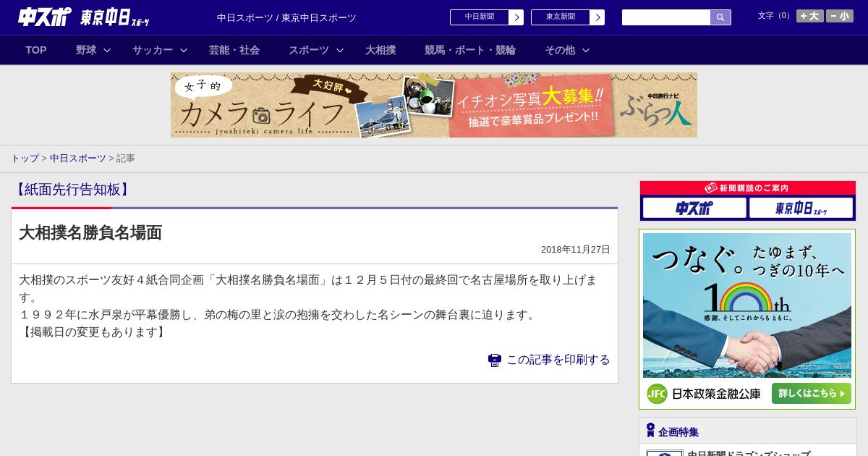The height and width of the screenshot is (456, 868).
Task: Click 中日スポーツ breadcrumb link
Action: pos(77,158)
